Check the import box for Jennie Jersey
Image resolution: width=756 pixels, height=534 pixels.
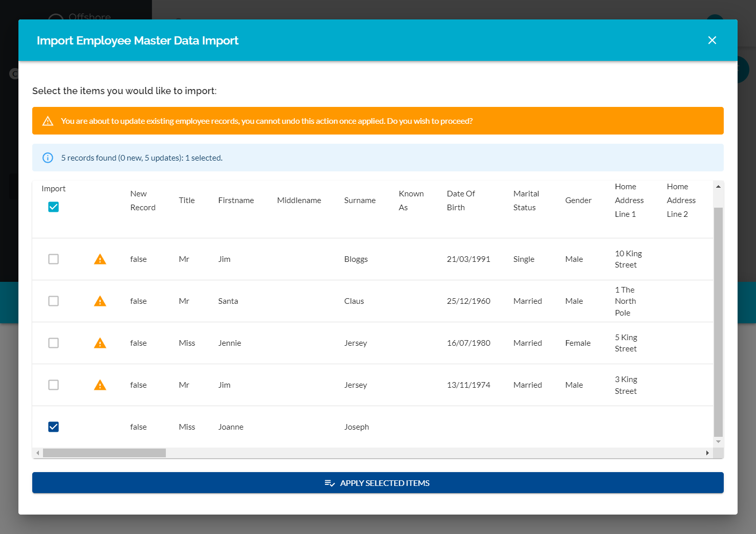pos(53,343)
